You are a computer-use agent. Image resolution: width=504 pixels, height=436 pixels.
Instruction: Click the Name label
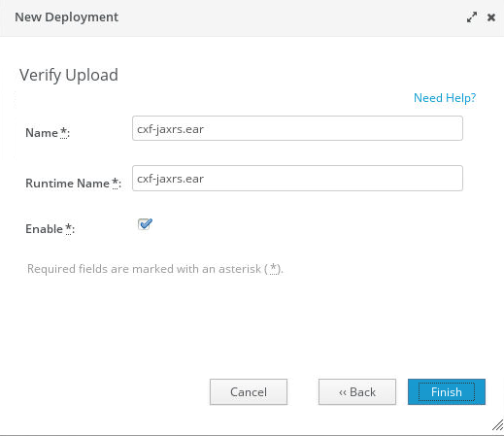[48, 133]
